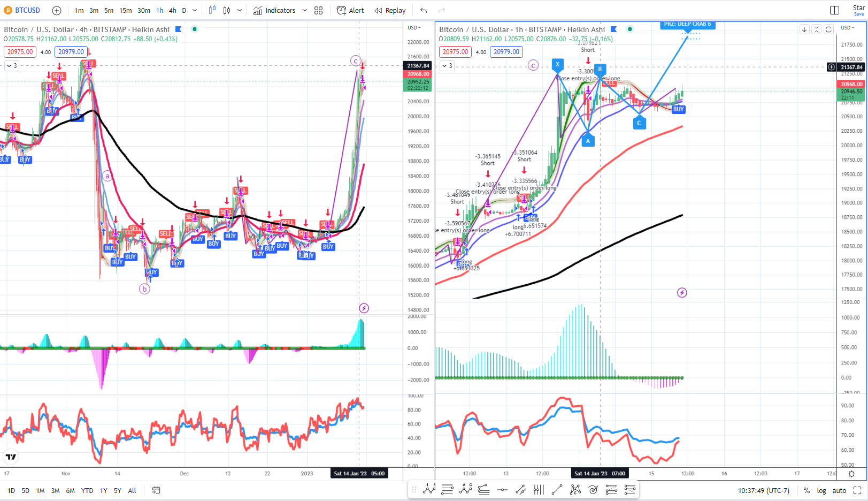This screenshot has height=501, width=868.
Task: Switch to the 1m timeframe
Action: coord(79,10)
